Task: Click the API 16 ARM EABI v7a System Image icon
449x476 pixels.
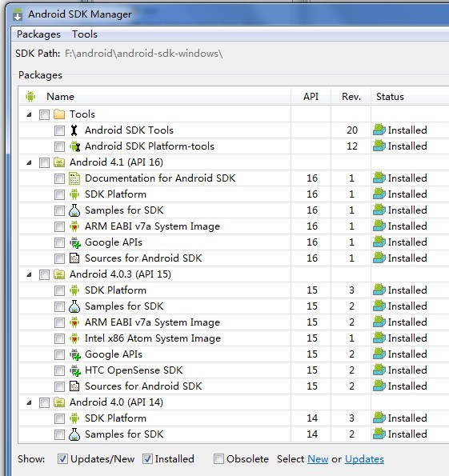Action: pyautogui.click(x=74, y=226)
